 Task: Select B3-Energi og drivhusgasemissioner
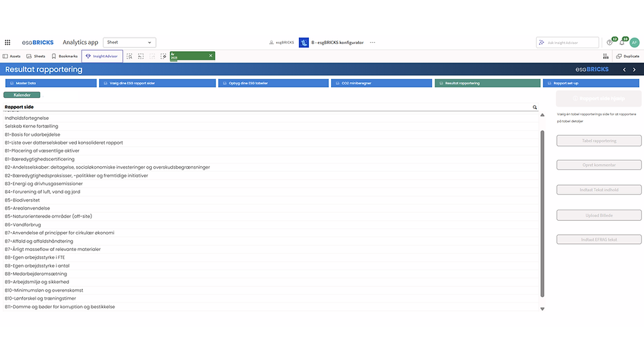coord(271,183)
